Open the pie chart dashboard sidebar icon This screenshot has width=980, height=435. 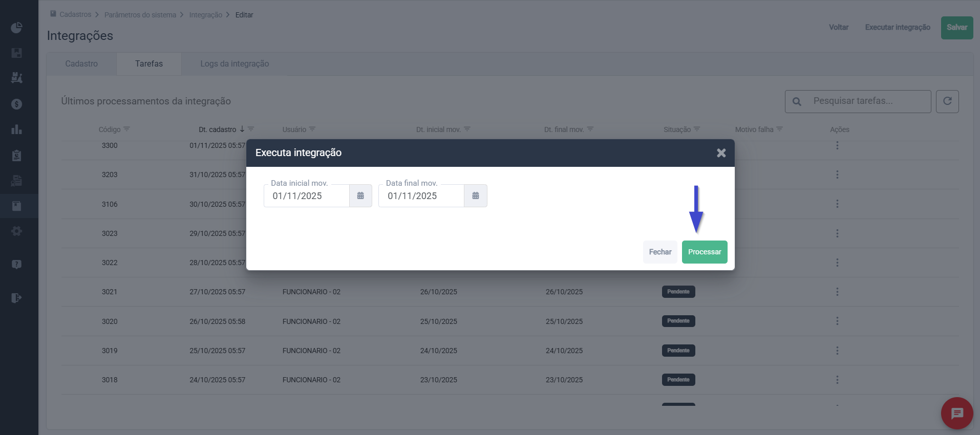(x=16, y=28)
